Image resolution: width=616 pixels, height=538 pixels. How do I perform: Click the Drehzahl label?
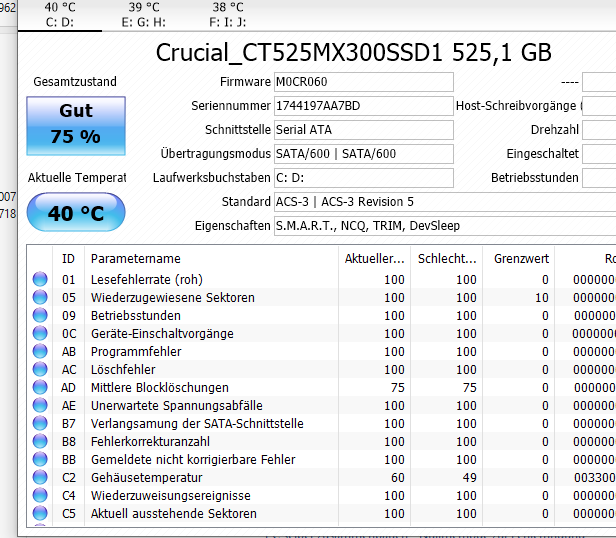(x=555, y=130)
